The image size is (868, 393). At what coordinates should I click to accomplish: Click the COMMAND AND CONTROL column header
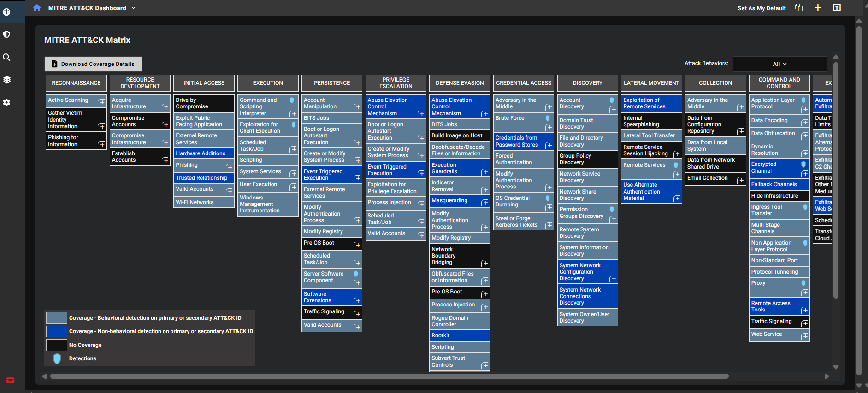(779, 83)
